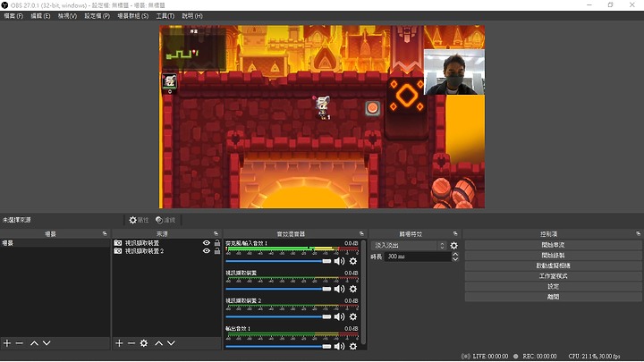Toggle 工作室模式 studio mode button
Image resolution: width=644 pixels, height=362 pixels.
click(x=554, y=276)
